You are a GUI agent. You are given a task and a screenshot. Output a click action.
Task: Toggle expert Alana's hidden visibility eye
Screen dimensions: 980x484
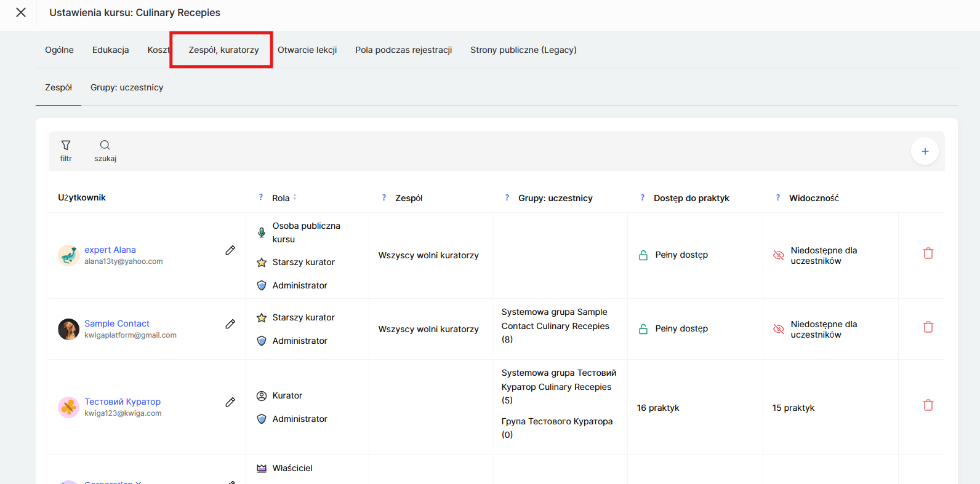[x=778, y=255]
